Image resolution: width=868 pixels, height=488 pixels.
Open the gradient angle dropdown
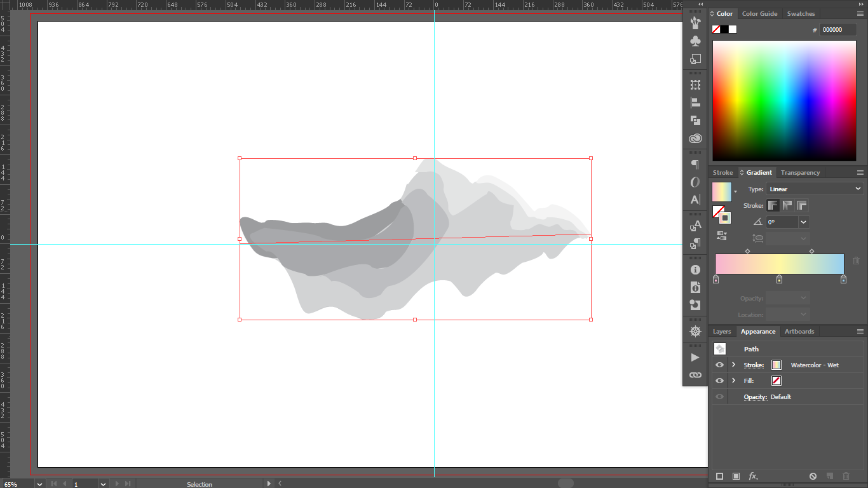pyautogui.click(x=803, y=222)
